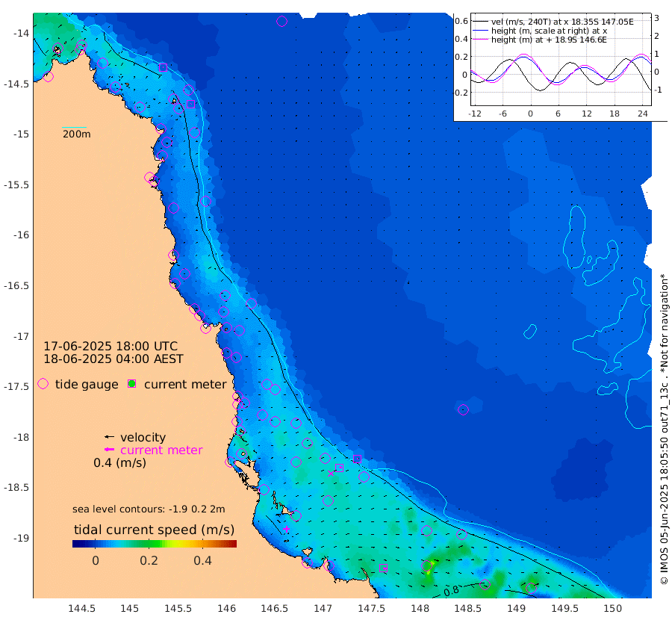The width and height of the screenshot is (672, 623).
Task: Click the '149.5' longitude axis label
Action: pos(564,608)
